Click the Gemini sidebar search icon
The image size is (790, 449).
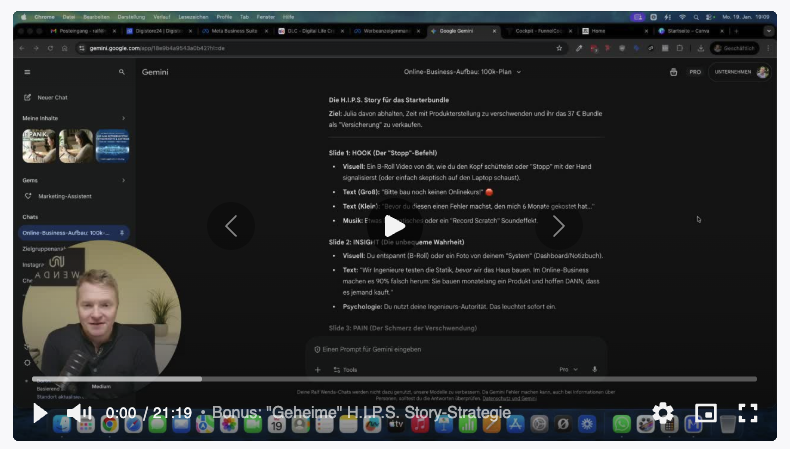point(122,72)
